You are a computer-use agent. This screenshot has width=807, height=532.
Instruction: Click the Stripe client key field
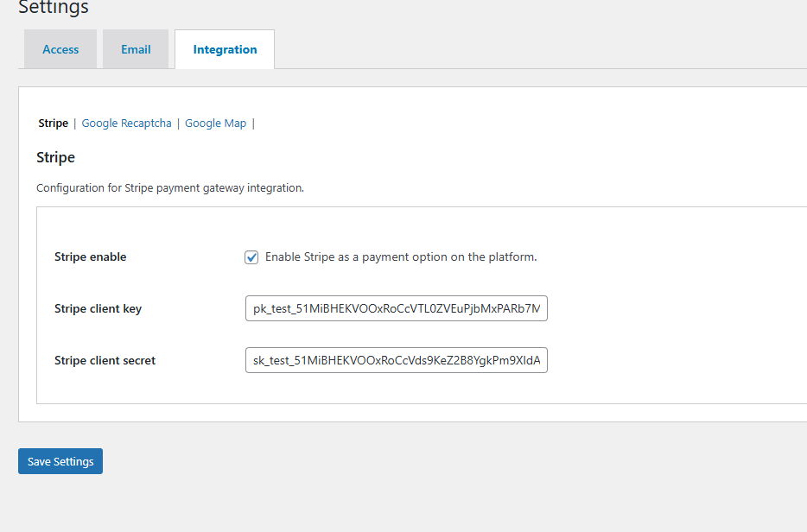pos(396,308)
